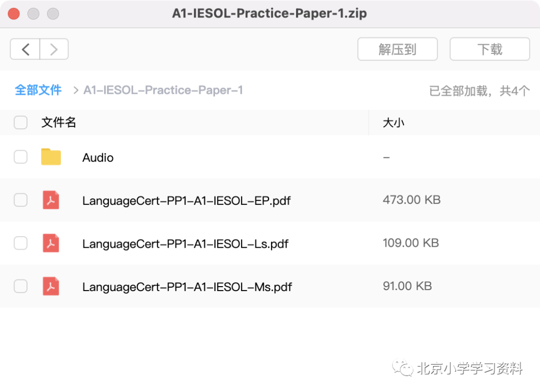Go back with the left arrow button
This screenshot has height=392, width=540.
point(25,49)
